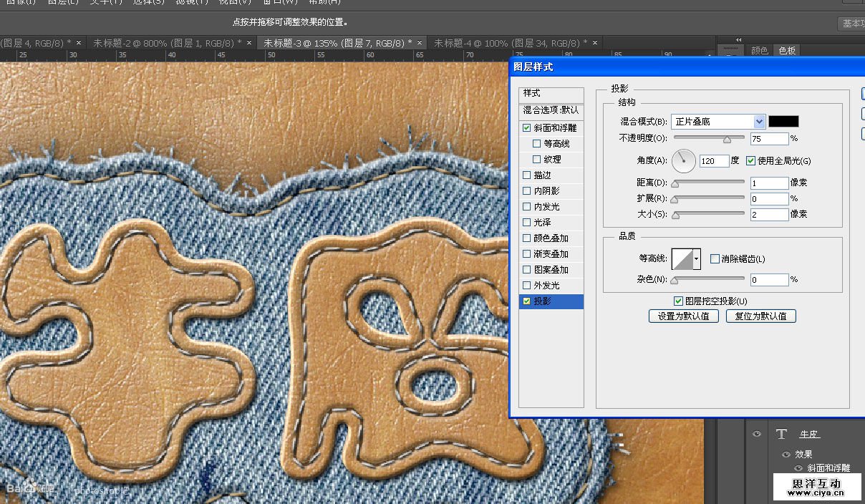Close the 未标题-3 document tab
The width and height of the screenshot is (865, 504).
point(419,43)
